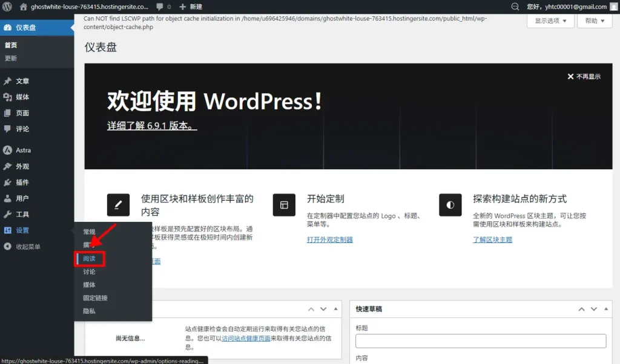Screen dimensions: 620x364
Task: Click the 工具 tools icon in the sidebar
Action: click(x=8, y=215)
